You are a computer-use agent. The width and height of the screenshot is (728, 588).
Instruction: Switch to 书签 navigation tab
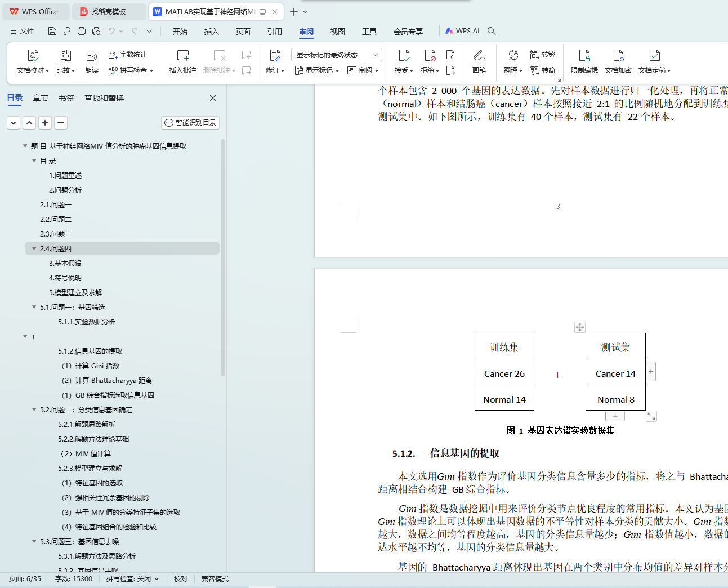coord(66,98)
